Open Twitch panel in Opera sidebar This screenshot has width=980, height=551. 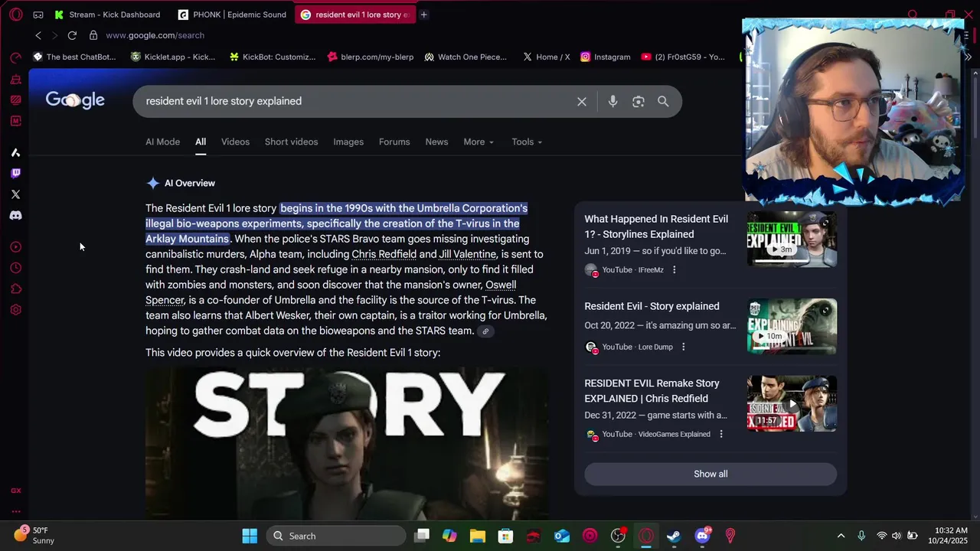(15, 174)
